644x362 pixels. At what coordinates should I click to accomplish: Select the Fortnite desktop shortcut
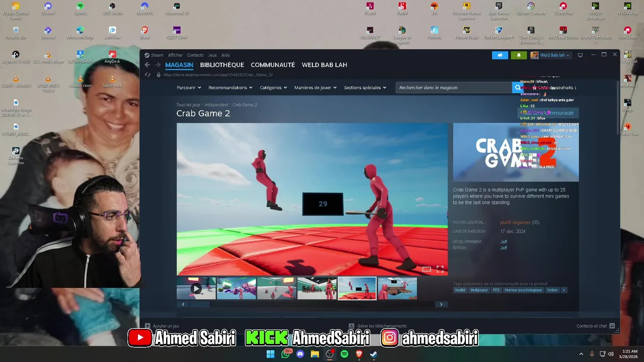(x=434, y=33)
